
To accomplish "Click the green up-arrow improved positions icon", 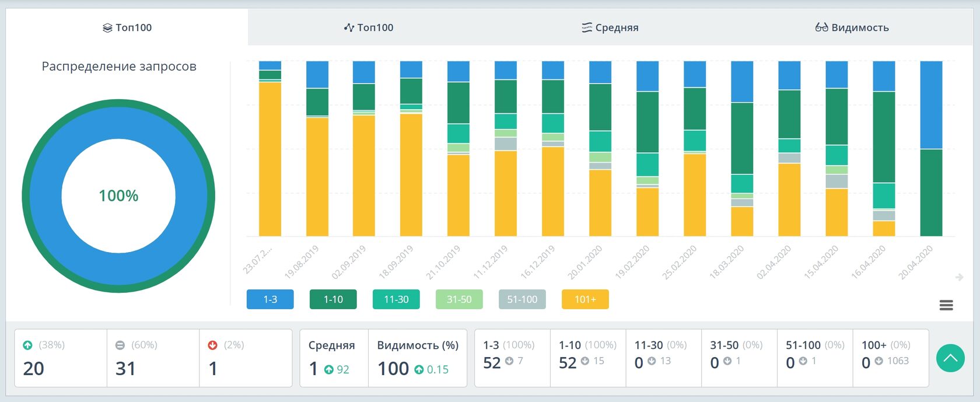I will (27, 345).
